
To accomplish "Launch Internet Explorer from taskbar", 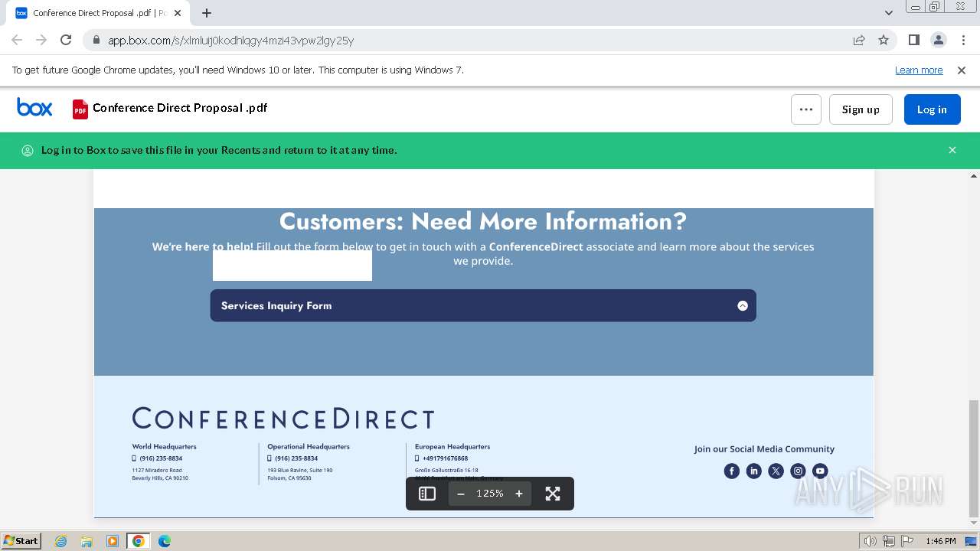I will coord(61,541).
